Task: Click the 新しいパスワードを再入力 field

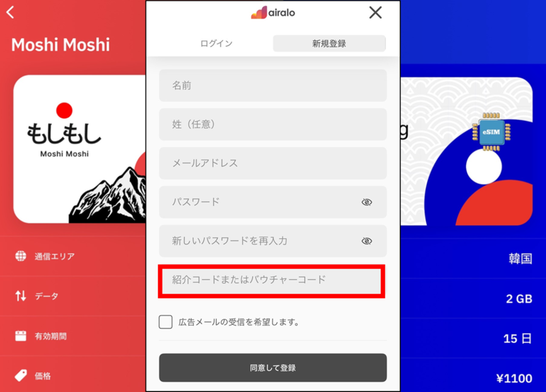Action: 273,241
